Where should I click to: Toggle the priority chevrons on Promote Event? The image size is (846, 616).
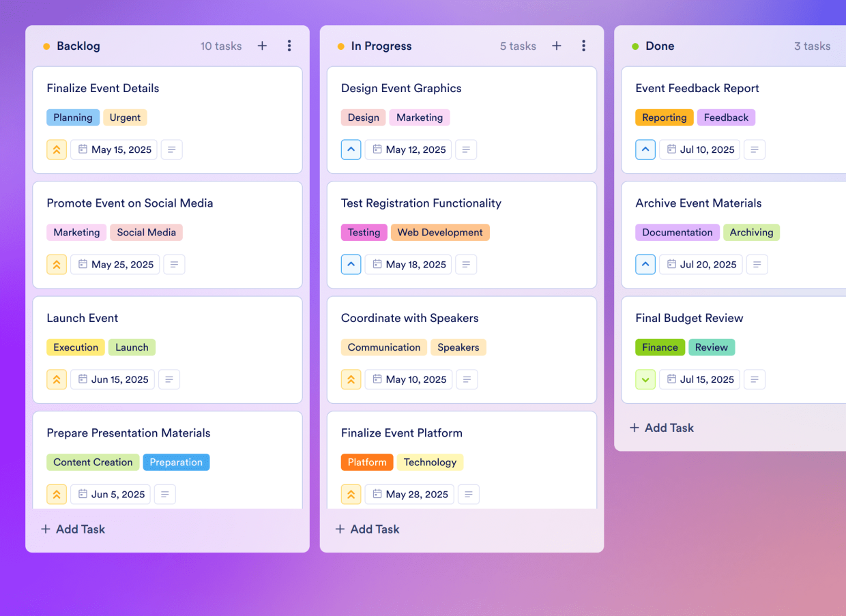(x=57, y=264)
